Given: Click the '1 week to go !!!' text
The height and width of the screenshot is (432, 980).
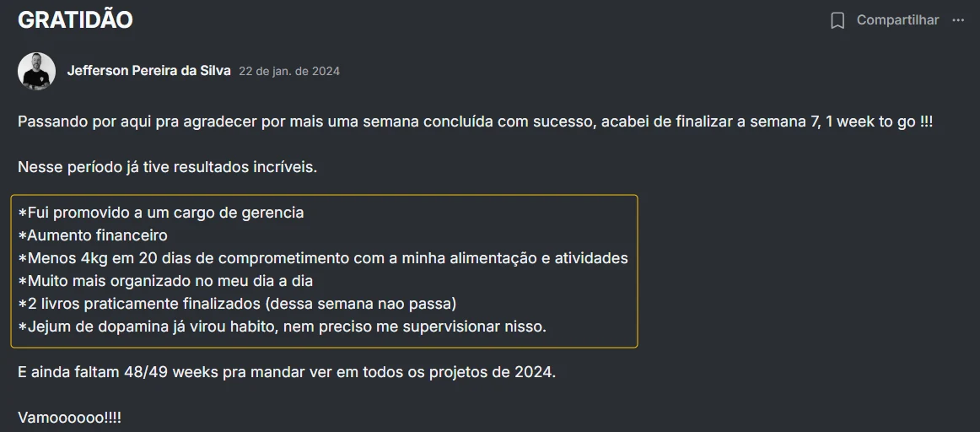Looking at the screenshot, I should tap(880, 121).
